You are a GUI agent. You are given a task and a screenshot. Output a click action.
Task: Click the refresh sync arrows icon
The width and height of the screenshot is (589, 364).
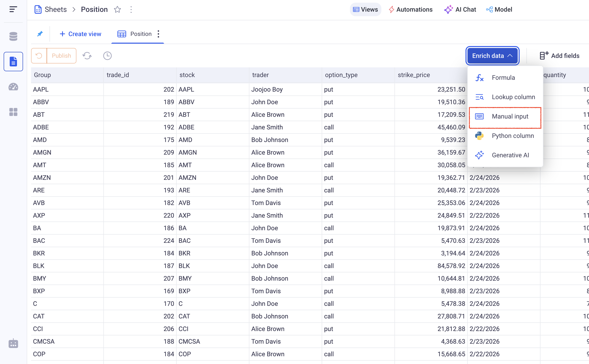(87, 56)
